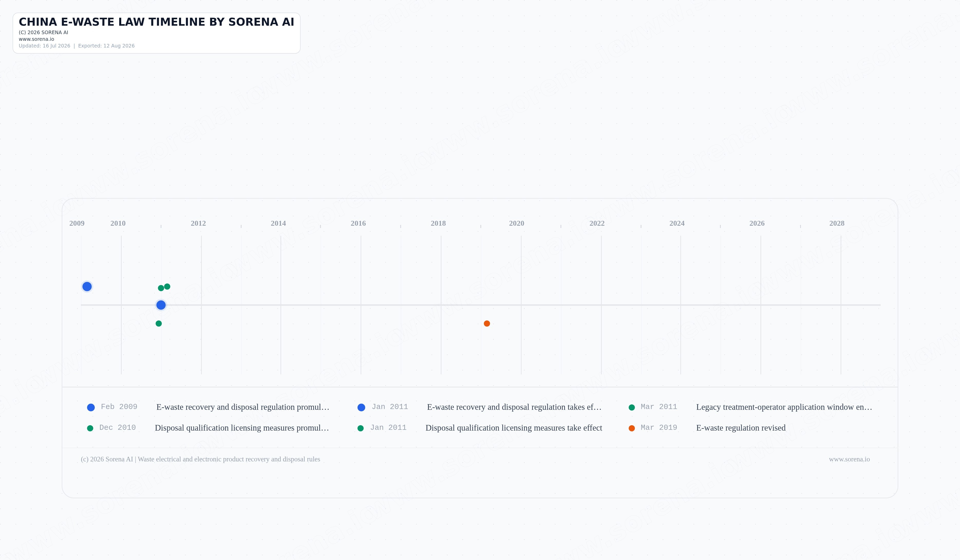The image size is (960, 560).
Task: Click www.sorena.io link in the title box
Action: [x=36, y=39]
